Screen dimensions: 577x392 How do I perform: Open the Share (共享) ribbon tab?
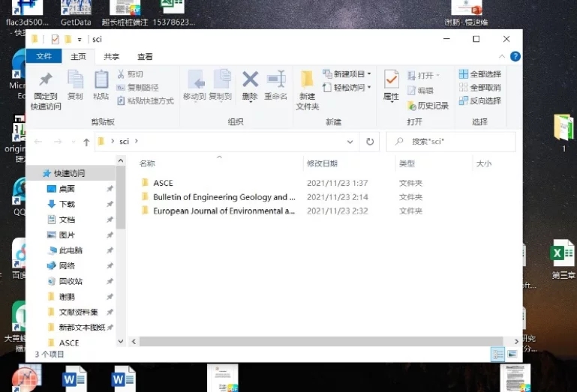coord(111,57)
